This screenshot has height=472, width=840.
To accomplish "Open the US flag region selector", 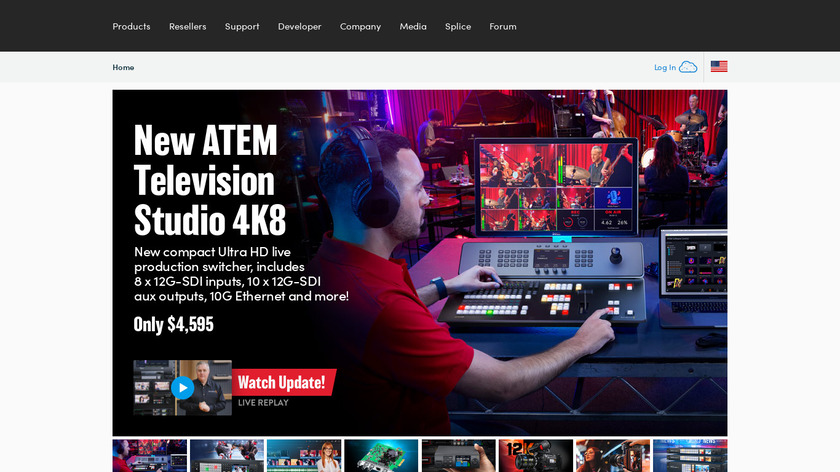I will (x=719, y=66).
